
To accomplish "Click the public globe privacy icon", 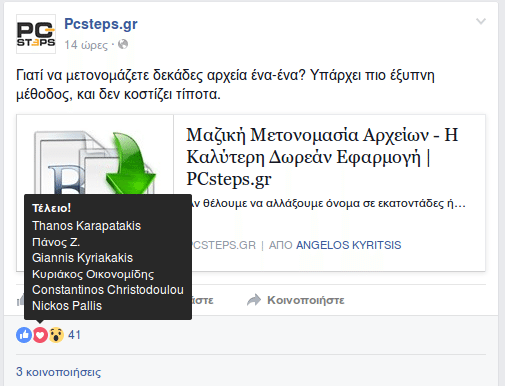I will 123,44.
